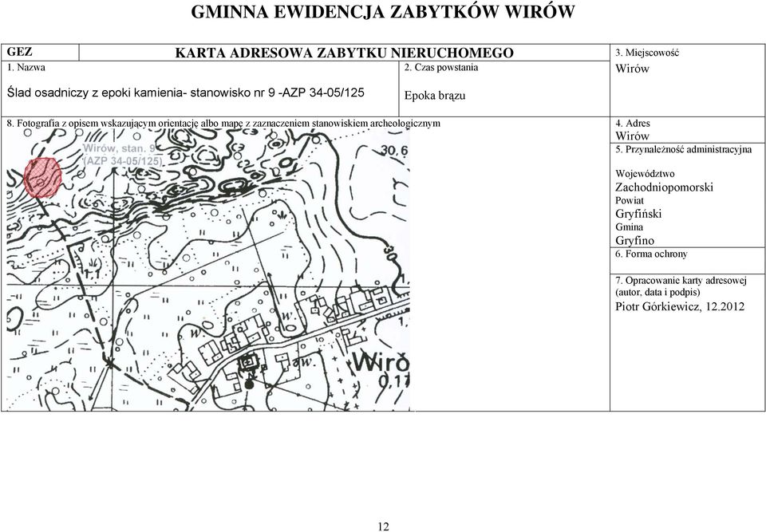Click the "Gmina" label

[630, 227]
